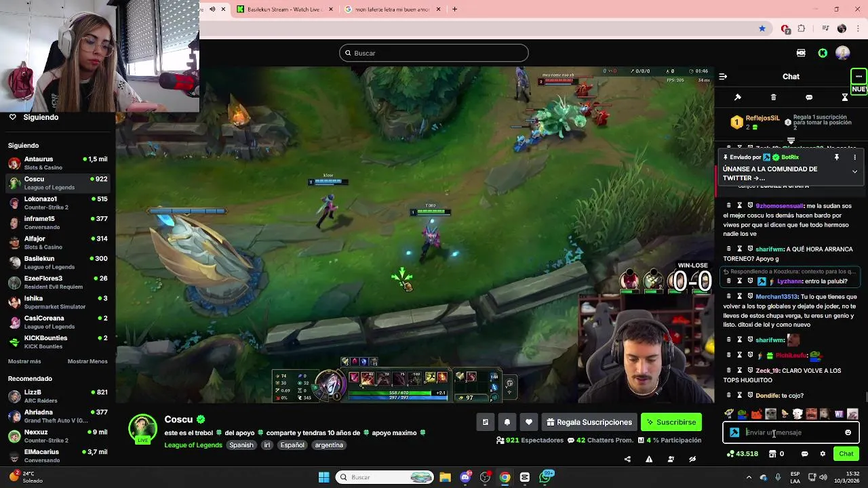Click the document icon next to bell

coord(485,422)
